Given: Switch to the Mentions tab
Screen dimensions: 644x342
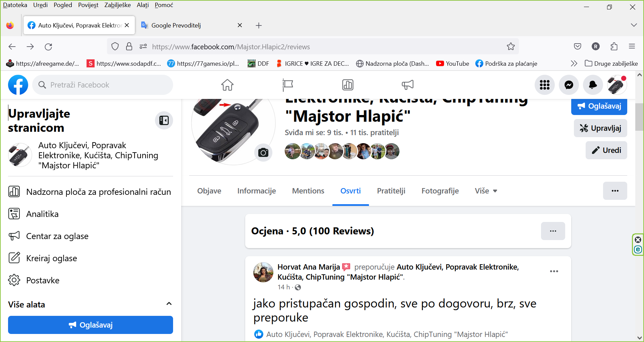Looking at the screenshot, I should [308, 191].
